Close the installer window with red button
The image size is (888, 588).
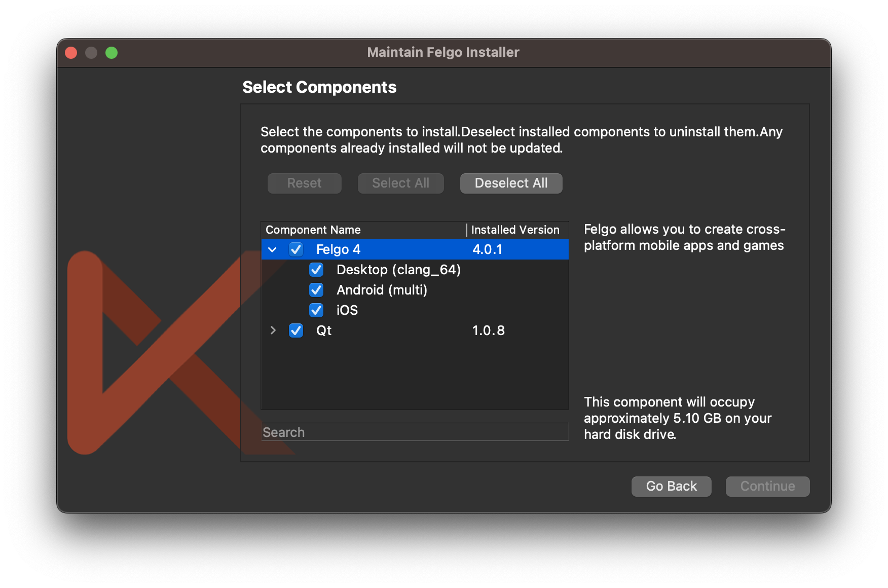click(71, 53)
